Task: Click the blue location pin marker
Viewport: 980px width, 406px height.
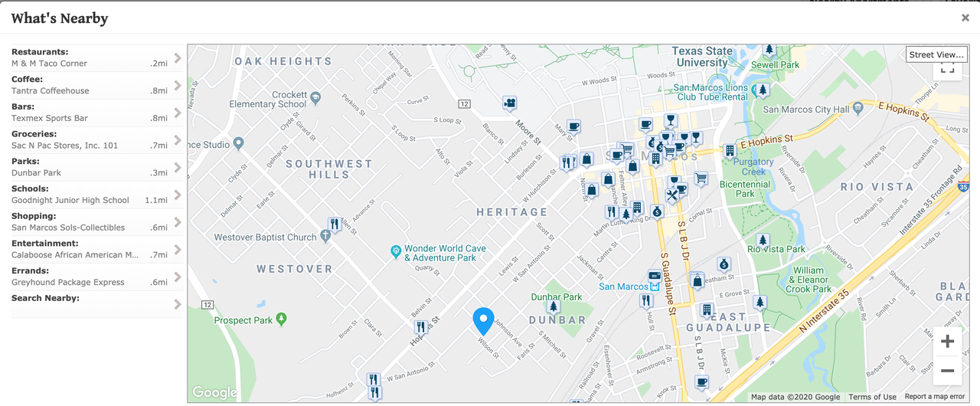Action: coord(483,320)
